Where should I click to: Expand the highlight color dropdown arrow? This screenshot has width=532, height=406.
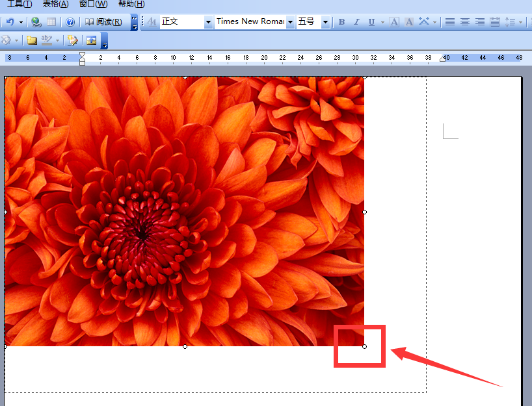click(57, 41)
